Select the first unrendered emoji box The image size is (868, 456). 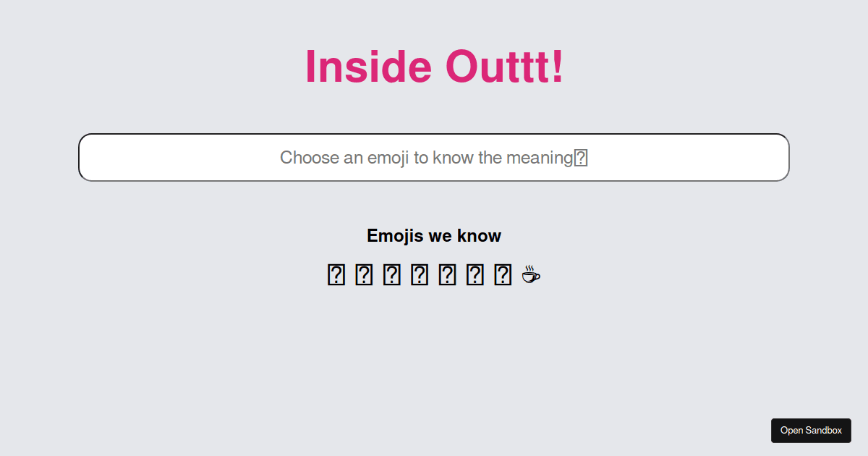tap(336, 275)
